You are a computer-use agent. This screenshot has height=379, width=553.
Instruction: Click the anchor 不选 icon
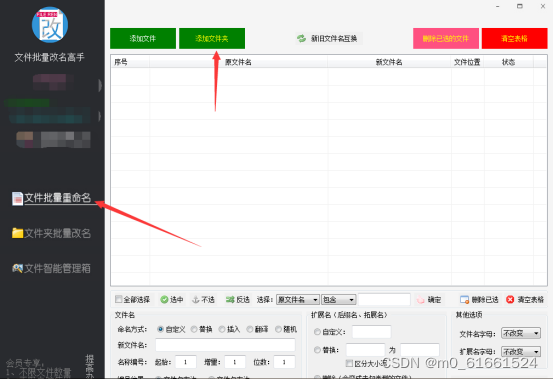[195, 300]
